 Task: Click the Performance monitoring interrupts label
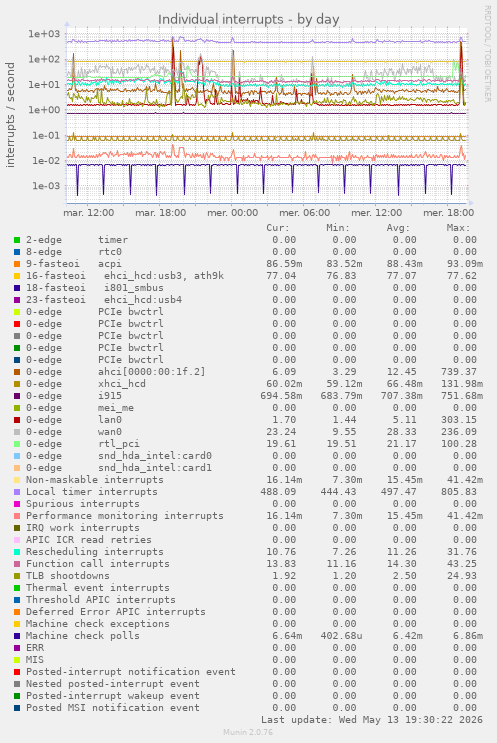(125, 516)
